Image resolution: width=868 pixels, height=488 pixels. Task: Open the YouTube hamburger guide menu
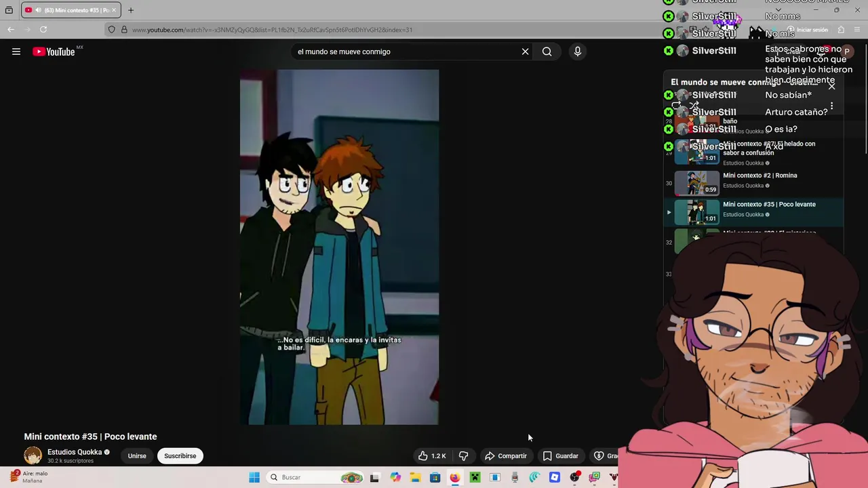coord(16,52)
